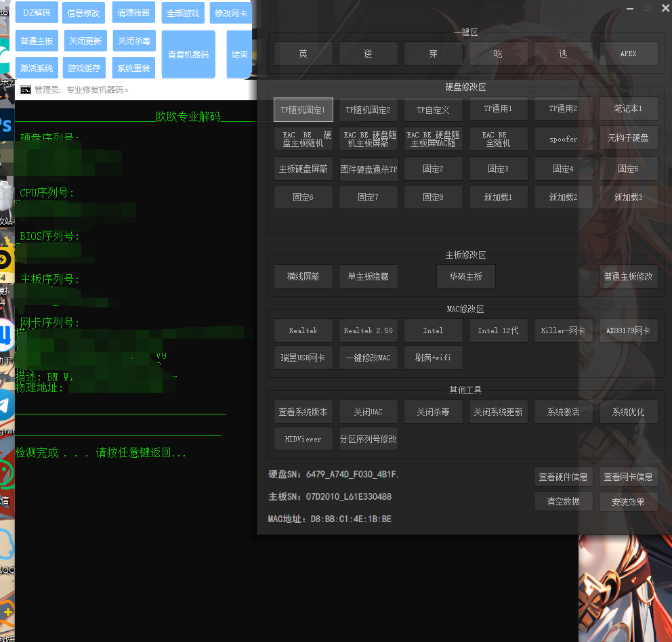672x642 pixels.
Task: Click the blue 结束 button
Action: click(239, 55)
